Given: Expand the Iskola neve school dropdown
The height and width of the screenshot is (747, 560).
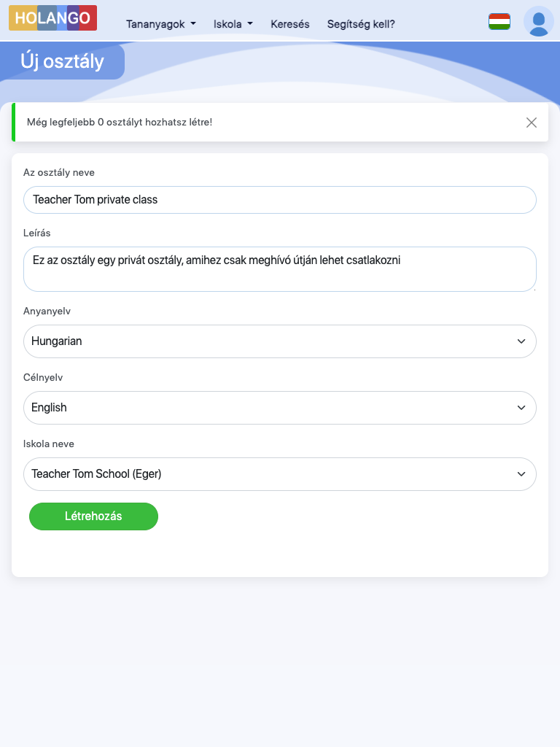Looking at the screenshot, I should click(280, 474).
